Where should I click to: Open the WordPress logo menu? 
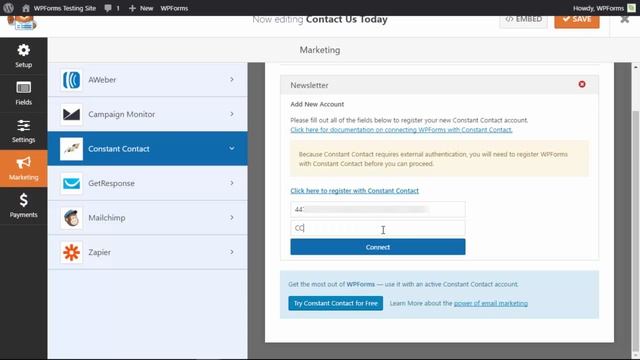point(8,8)
